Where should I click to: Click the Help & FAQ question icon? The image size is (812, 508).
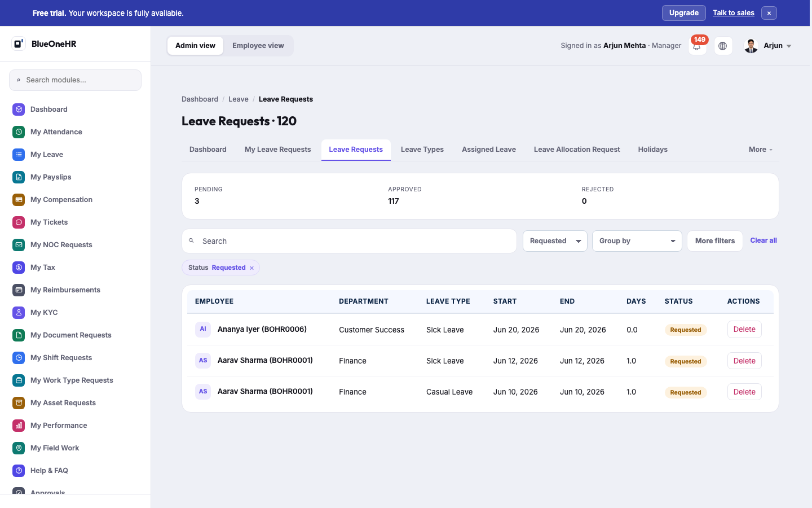point(19,470)
